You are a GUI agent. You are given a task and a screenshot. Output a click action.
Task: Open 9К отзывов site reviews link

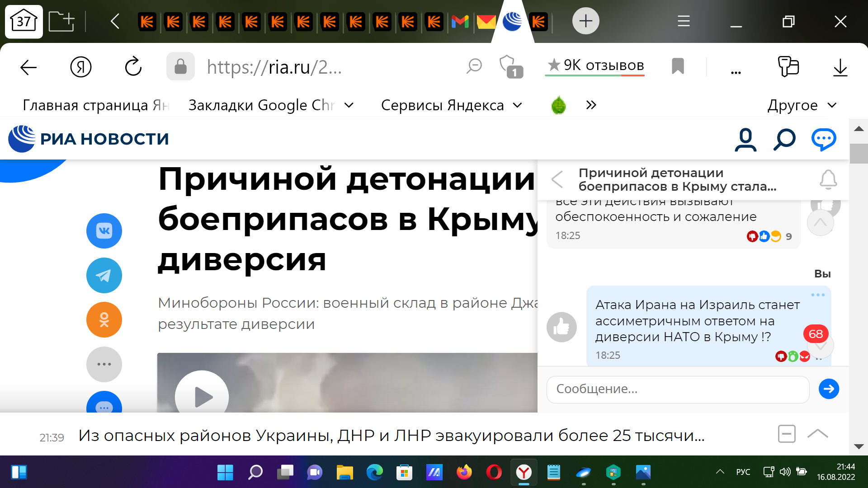595,66
